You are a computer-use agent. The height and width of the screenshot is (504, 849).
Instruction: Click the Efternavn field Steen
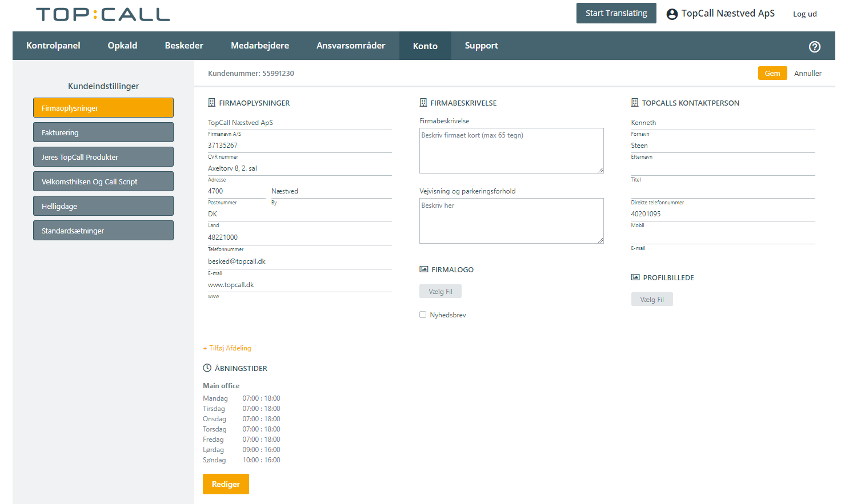(723, 146)
